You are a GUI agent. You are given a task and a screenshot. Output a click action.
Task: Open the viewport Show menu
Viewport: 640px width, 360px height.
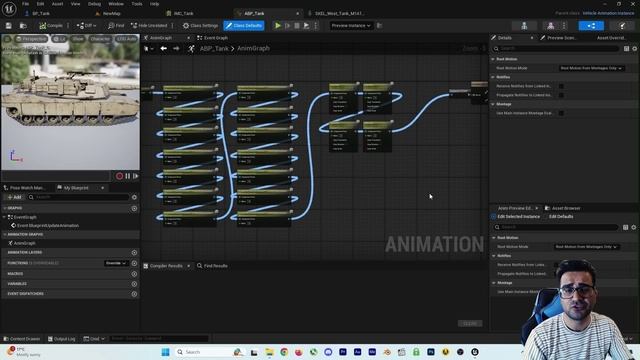[78, 39]
